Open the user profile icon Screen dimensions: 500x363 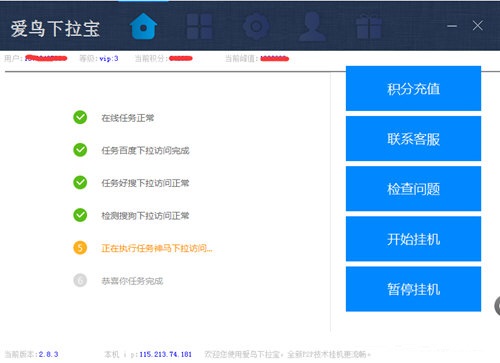(x=312, y=26)
